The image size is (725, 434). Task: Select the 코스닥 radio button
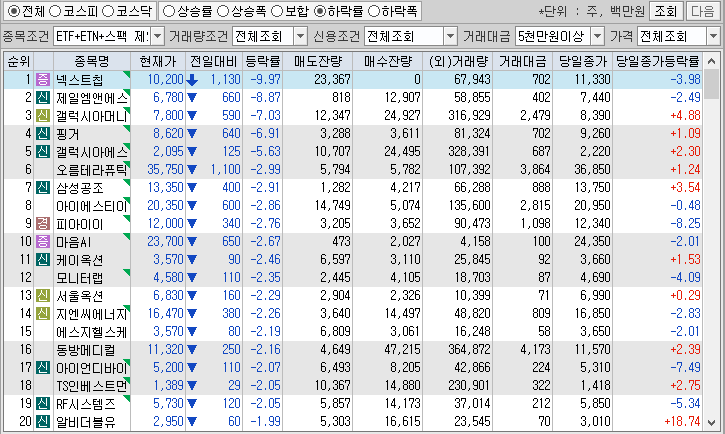[x=108, y=11]
